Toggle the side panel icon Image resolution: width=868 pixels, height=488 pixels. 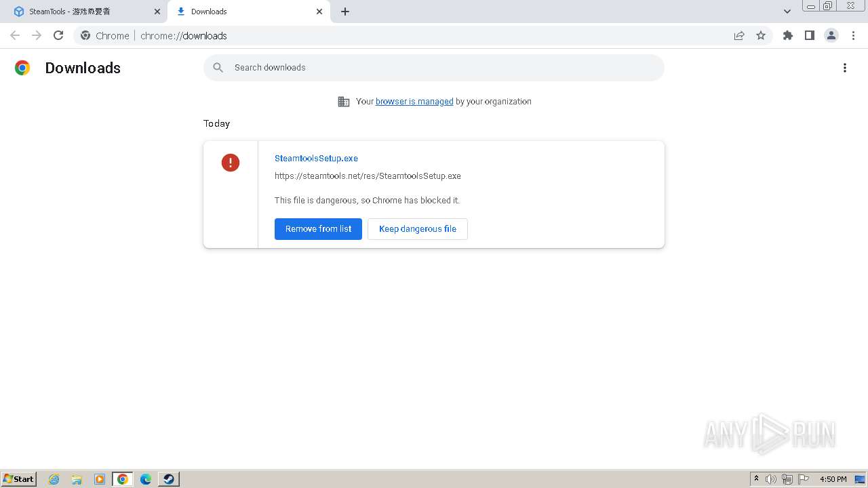(x=810, y=36)
